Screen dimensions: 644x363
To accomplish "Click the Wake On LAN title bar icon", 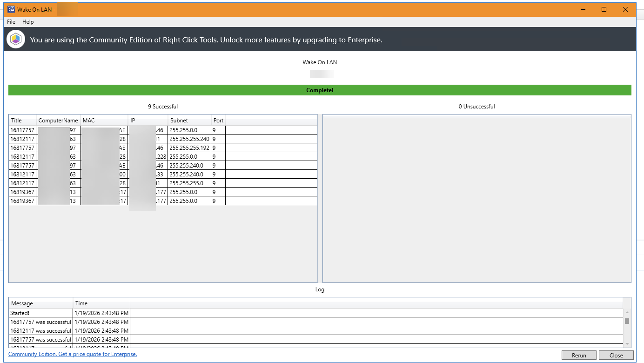I will (x=11, y=9).
